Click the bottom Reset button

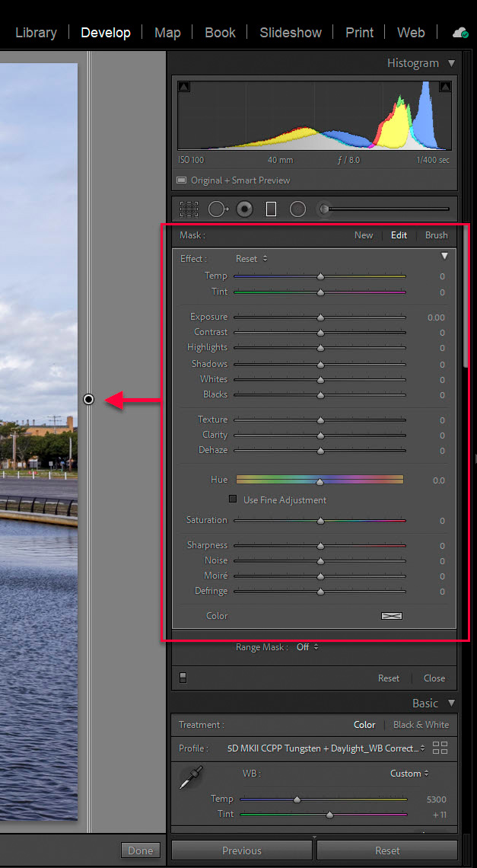(x=387, y=850)
